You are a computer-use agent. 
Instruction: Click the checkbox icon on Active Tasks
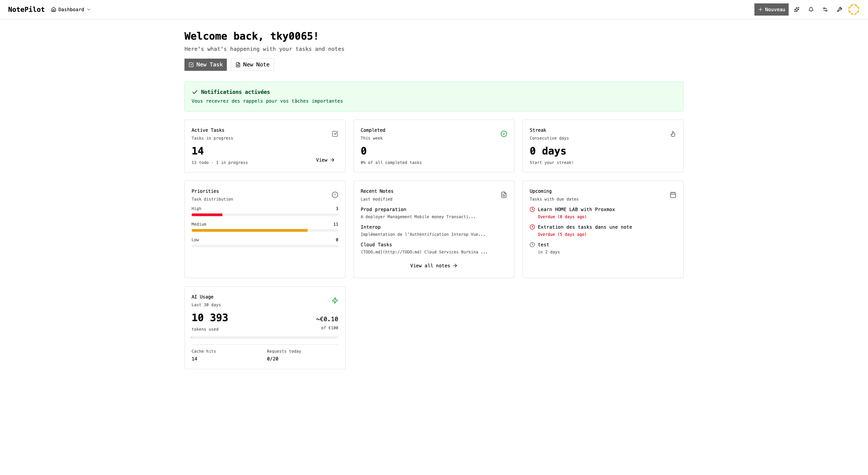point(335,134)
